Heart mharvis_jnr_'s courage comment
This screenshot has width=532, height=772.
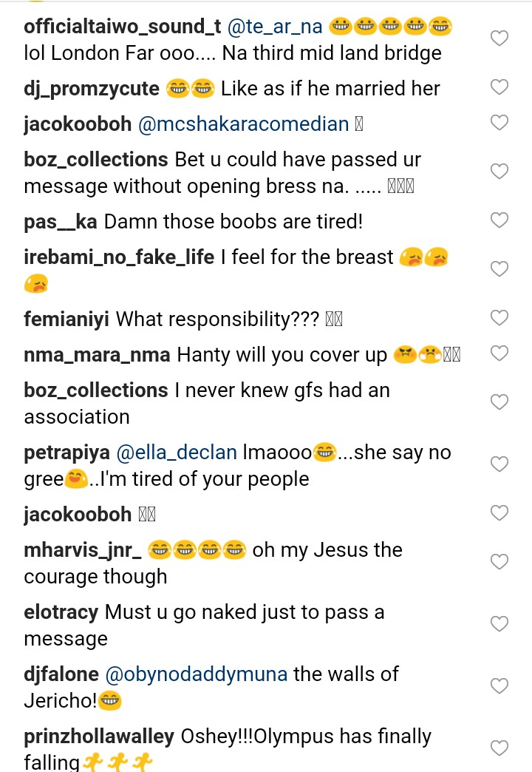[499, 562]
